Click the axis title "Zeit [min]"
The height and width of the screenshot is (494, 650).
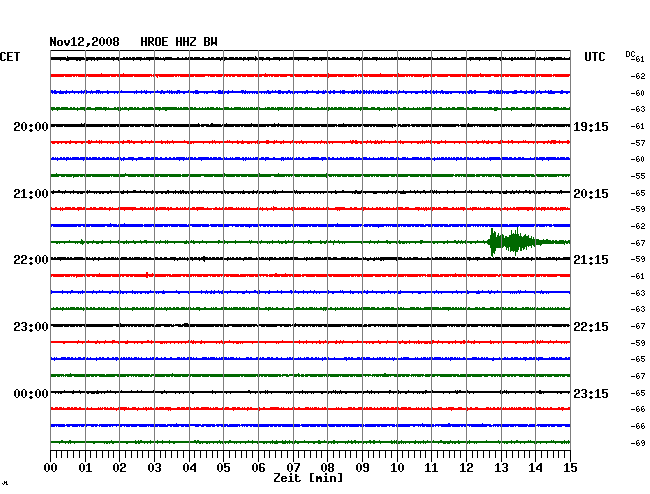coord(308,478)
